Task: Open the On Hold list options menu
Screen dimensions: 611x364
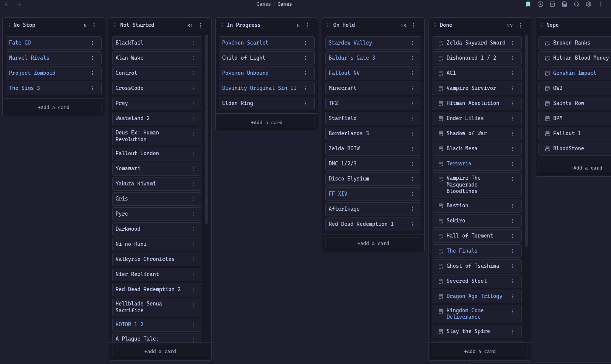Action: 414,25
